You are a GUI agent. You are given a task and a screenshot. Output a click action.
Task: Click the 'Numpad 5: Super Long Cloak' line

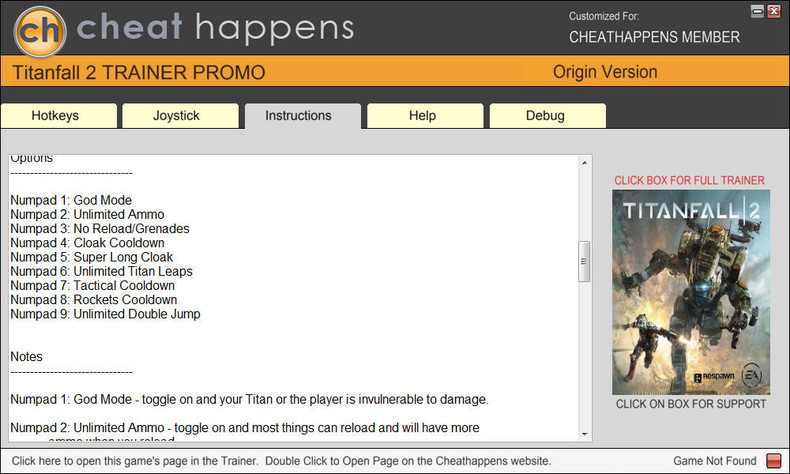click(x=92, y=257)
